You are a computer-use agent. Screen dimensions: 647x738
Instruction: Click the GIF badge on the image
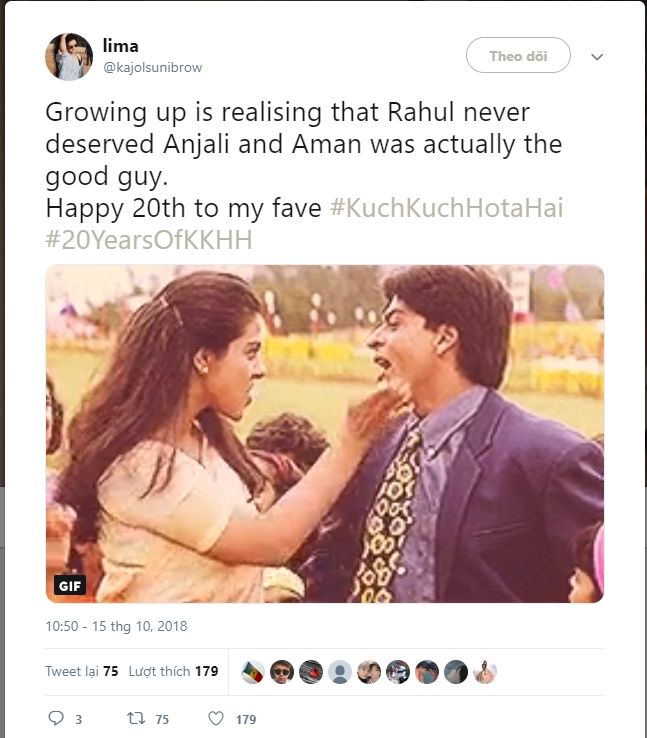(69, 585)
